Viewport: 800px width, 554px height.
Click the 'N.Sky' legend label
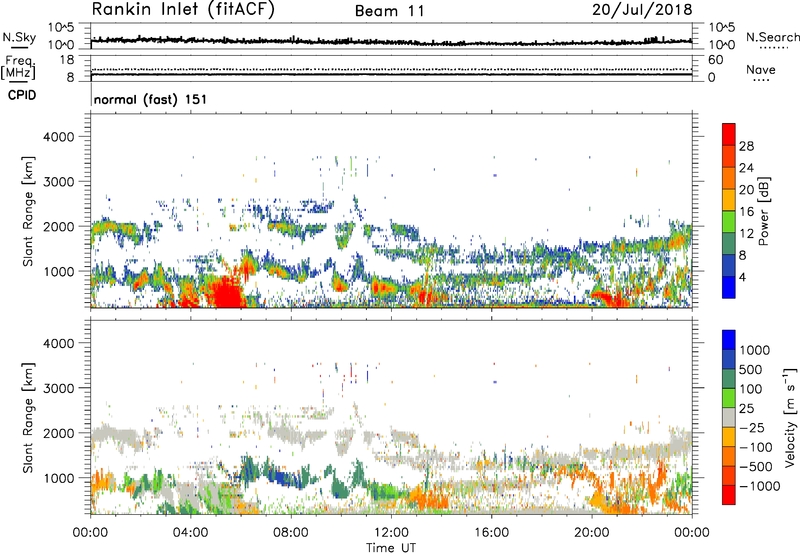tap(19, 37)
